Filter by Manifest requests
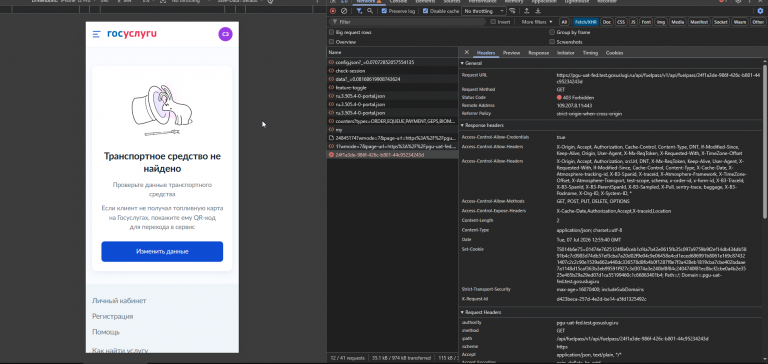 [x=699, y=22]
